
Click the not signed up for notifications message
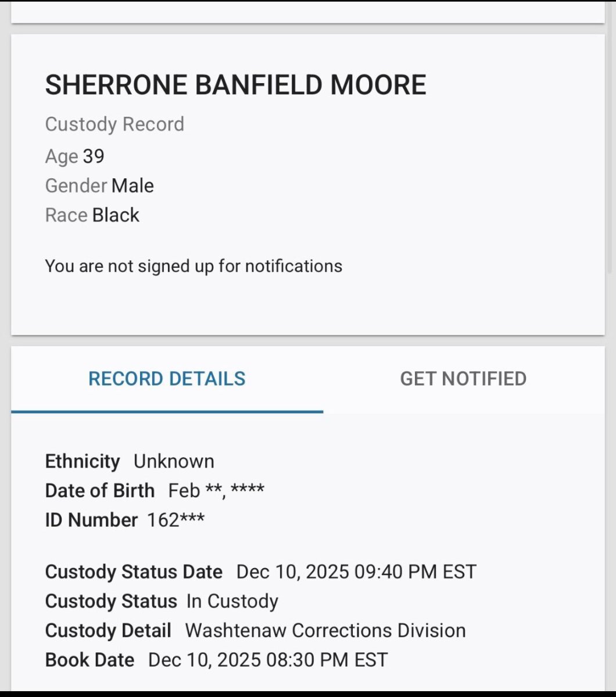[194, 266]
